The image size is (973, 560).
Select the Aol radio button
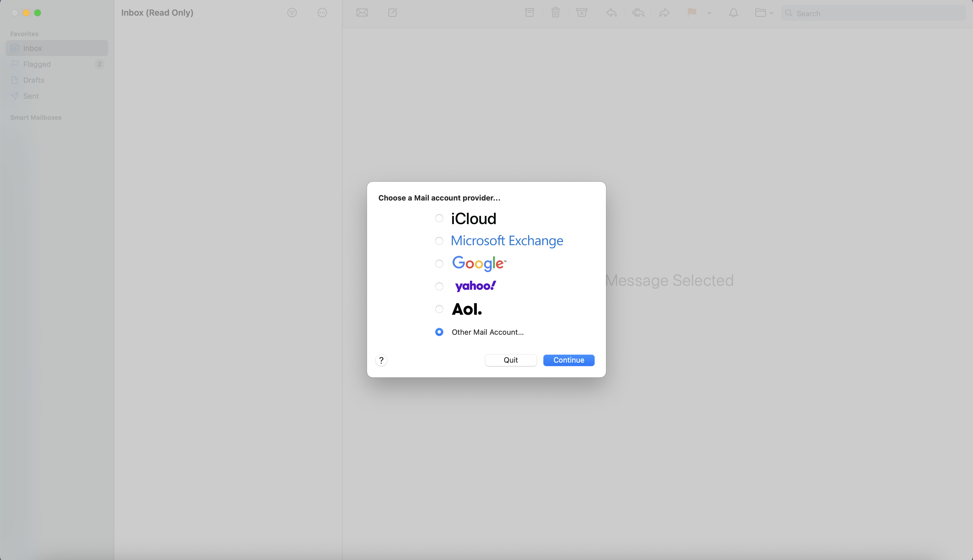(x=439, y=309)
